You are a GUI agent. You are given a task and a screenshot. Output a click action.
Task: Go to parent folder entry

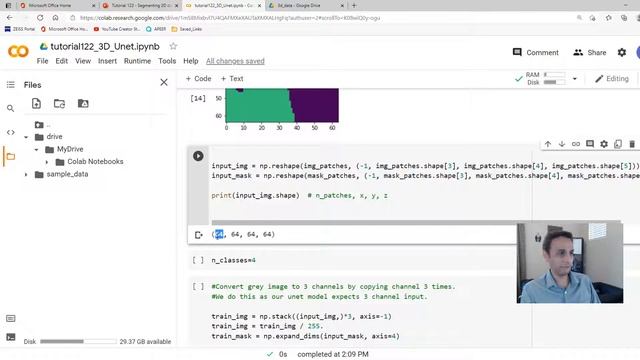tap(42, 124)
